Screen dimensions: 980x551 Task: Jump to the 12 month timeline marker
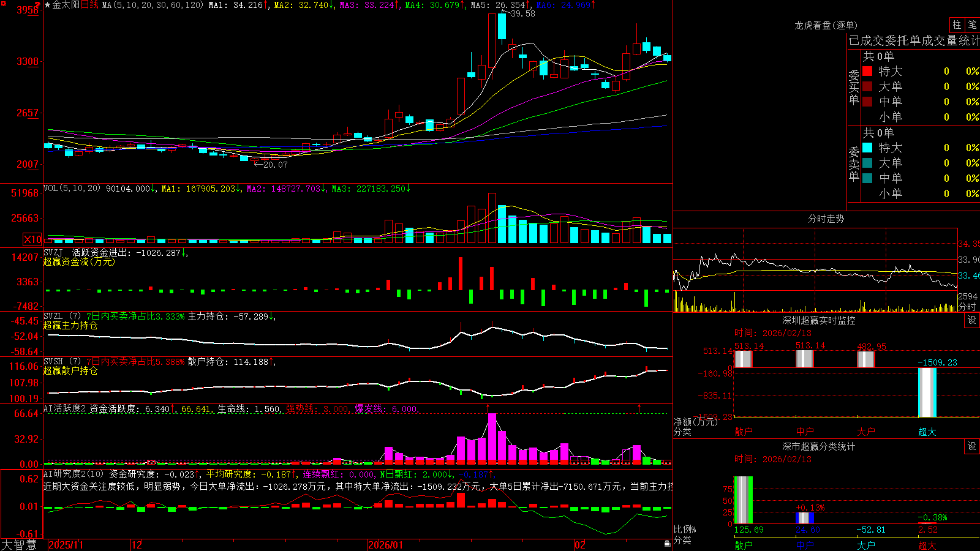[x=137, y=545]
